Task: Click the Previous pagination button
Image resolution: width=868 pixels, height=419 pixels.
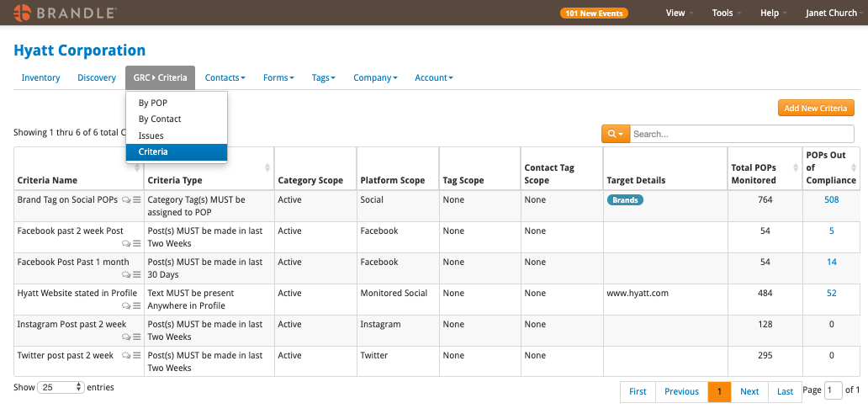Action: pyautogui.click(x=681, y=391)
